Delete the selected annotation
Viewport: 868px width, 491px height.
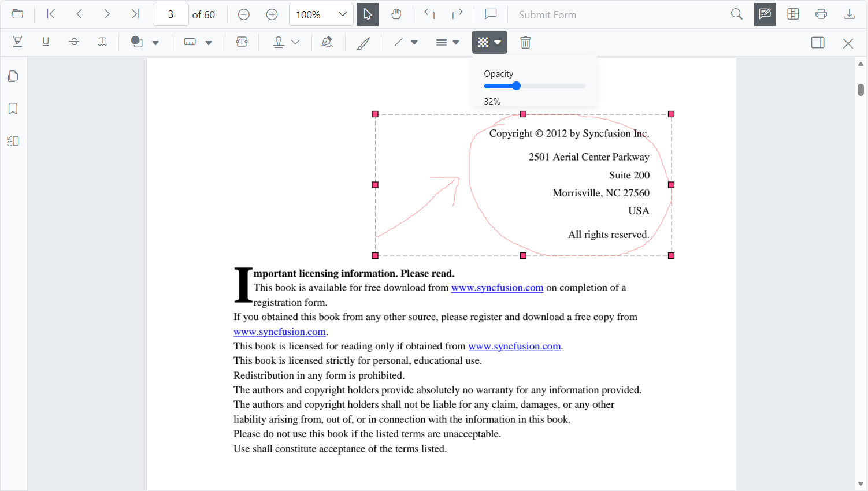pyautogui.click(x=525, y=42)
